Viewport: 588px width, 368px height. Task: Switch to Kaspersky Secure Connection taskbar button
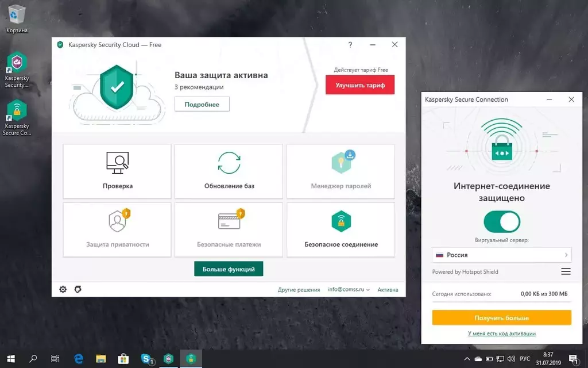click(x=191, y=359)
